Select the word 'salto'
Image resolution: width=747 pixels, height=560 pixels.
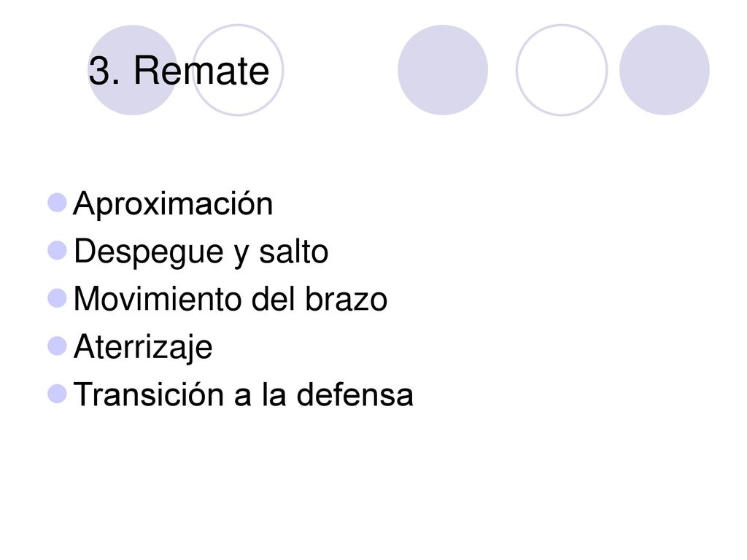point(293,252)
